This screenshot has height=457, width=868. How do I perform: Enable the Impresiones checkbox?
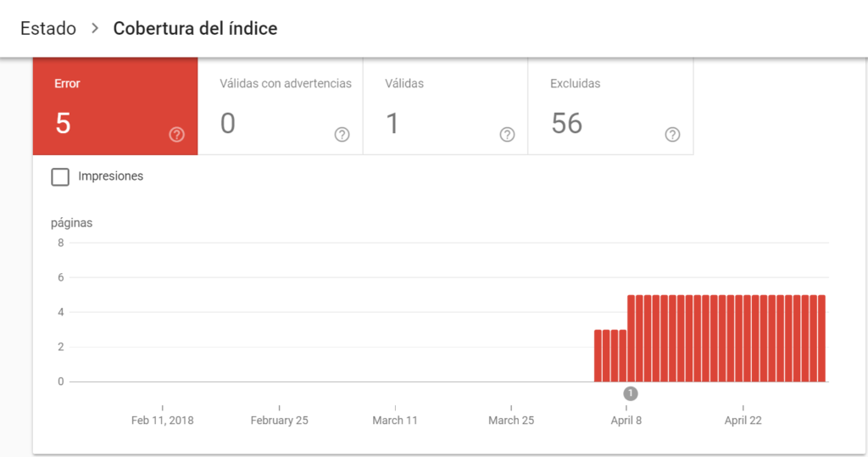[60, 176]
